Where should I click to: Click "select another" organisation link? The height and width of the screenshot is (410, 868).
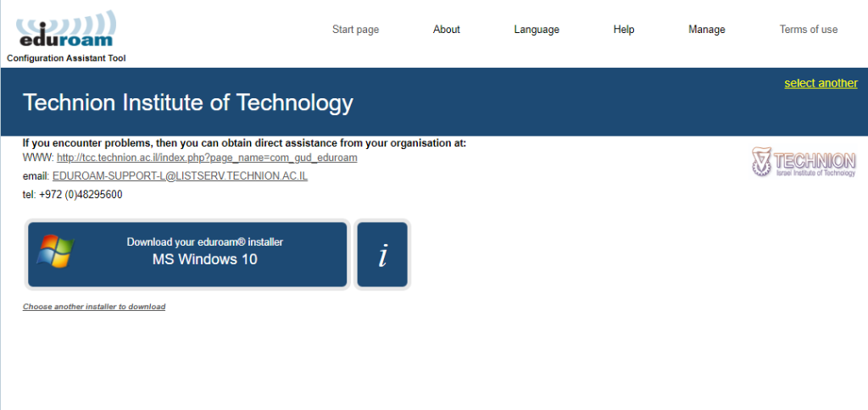coord(821,83)
